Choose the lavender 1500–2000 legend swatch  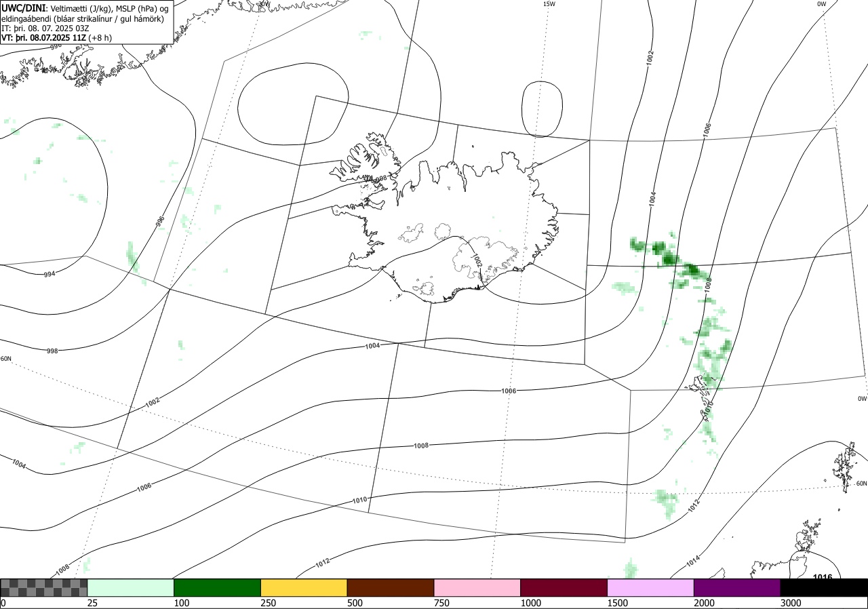tap(651, 587)
